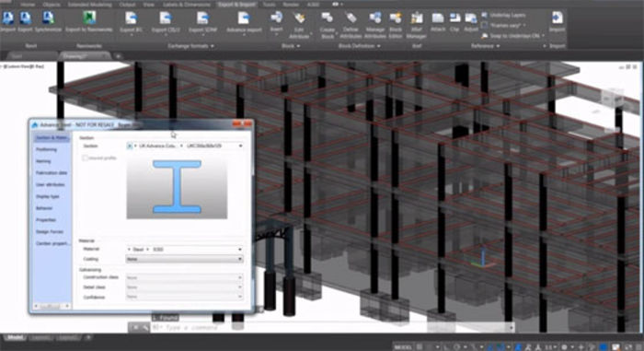This screenshot has height=351, width=644.
Task: Select the Properties page in dialog
Action: point(46,220)
